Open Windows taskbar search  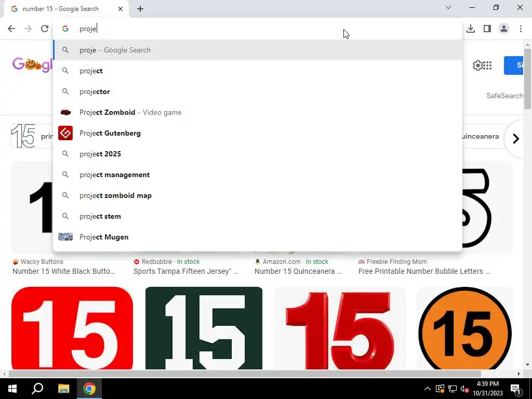(37, 389)
